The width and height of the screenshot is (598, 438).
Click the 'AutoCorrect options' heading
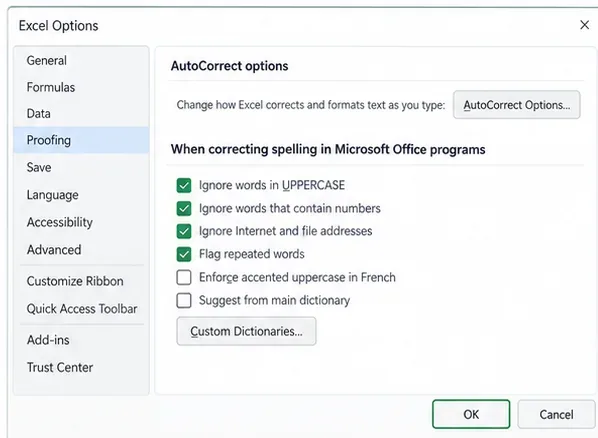229,66
